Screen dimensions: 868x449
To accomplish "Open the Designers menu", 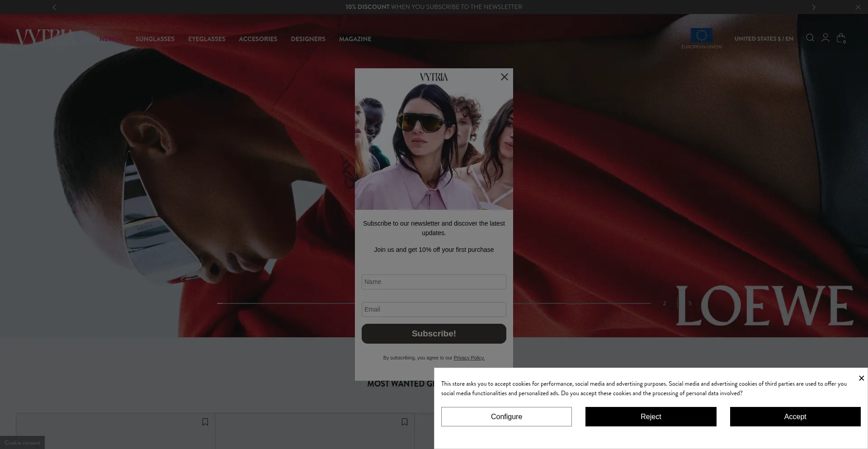I will (x=308, y=39).
